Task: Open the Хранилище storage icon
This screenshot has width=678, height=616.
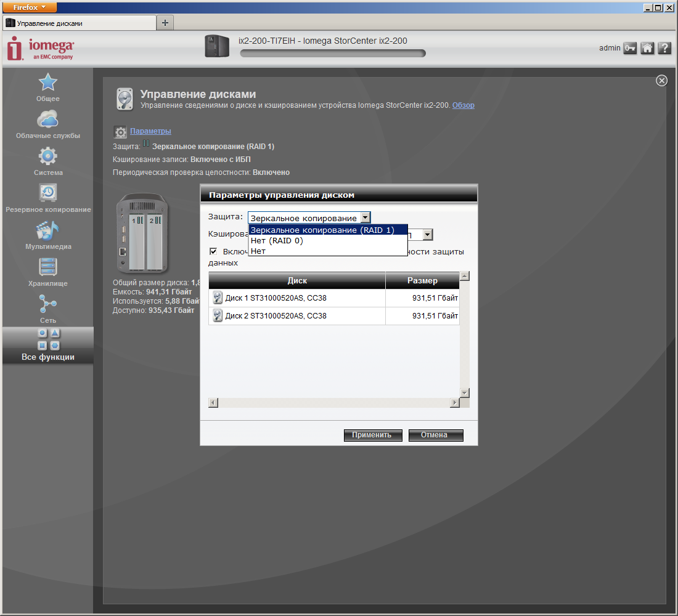Action: coord(47,267)
